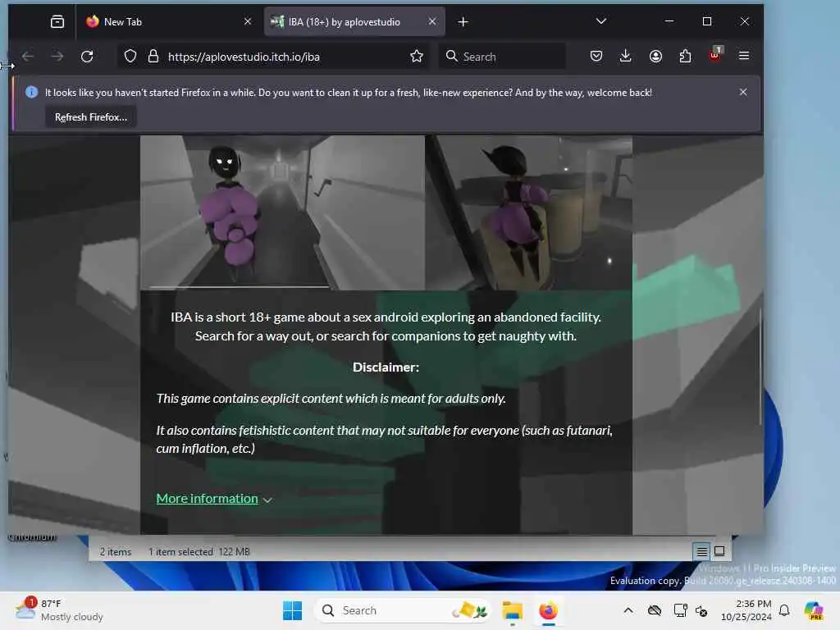
Task: Switch File Explorer to large icons view
Action: pos(719,551)
